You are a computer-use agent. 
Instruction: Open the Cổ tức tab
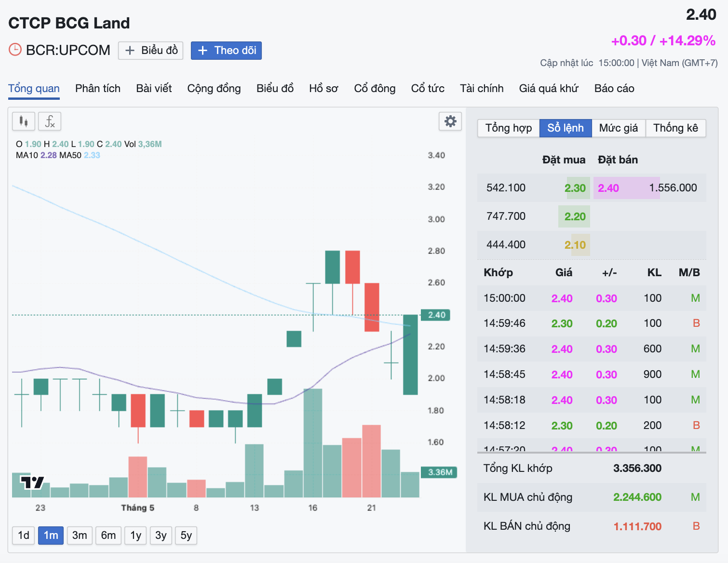tap(428, 89)
